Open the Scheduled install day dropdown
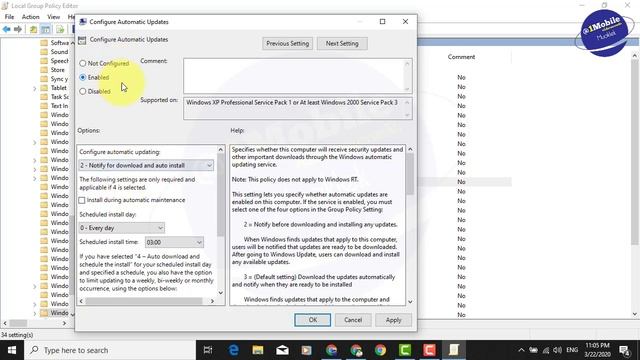Screen dimensions: 640x360 [x=122, y=228]
